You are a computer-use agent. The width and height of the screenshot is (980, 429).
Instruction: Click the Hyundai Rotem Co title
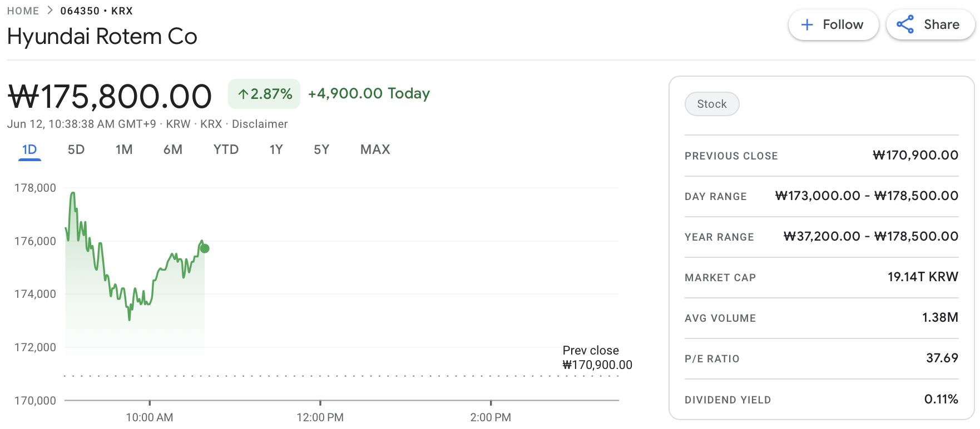pos(102,37)
